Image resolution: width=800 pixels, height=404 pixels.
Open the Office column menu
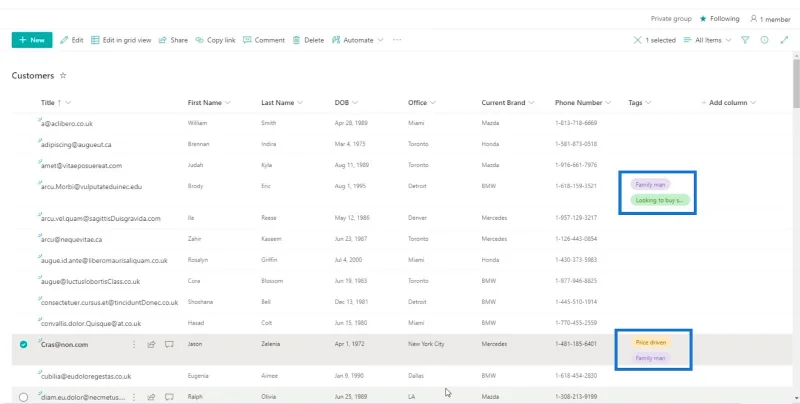[x=422, y=103]
